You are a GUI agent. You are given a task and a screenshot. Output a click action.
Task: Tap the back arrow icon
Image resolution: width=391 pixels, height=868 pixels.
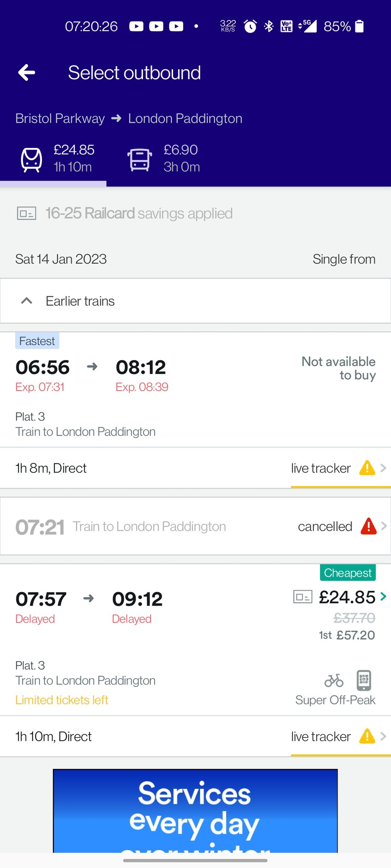[27, 72]
